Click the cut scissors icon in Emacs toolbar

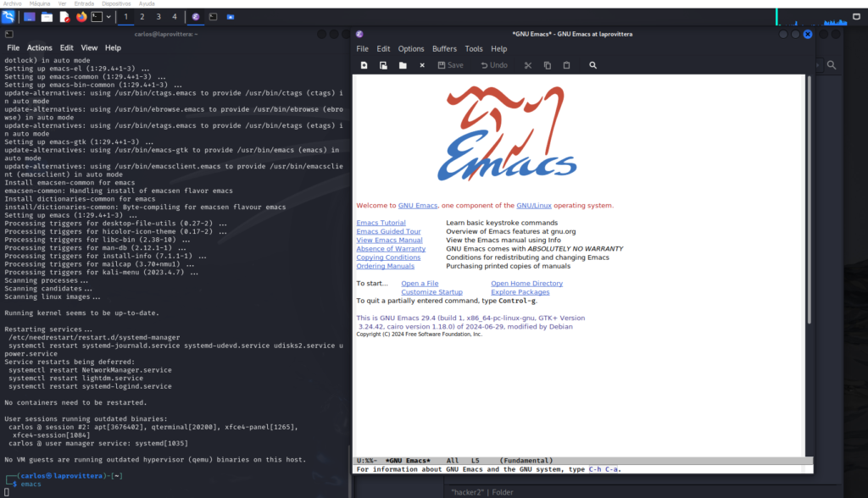coord(528,65)
